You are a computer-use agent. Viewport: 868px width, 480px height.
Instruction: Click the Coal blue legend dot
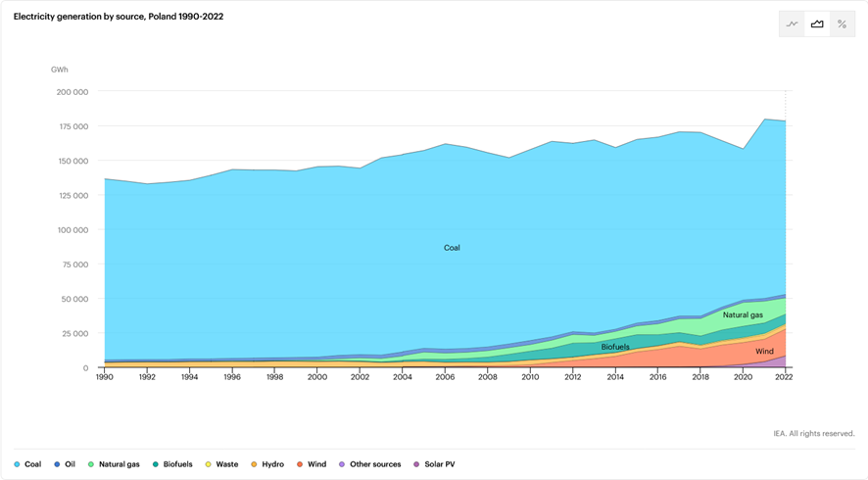click(17, 464)
